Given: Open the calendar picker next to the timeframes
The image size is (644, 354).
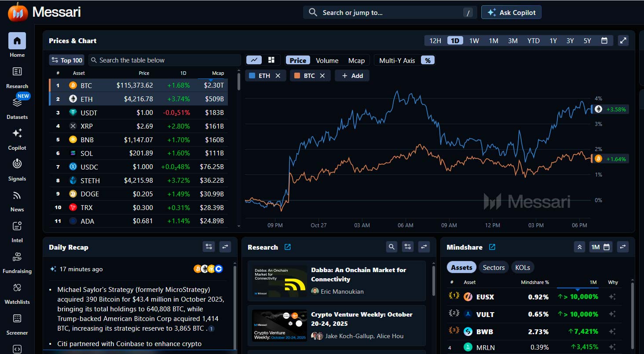Looking at the screenshot, I should (x=604, y=40).
